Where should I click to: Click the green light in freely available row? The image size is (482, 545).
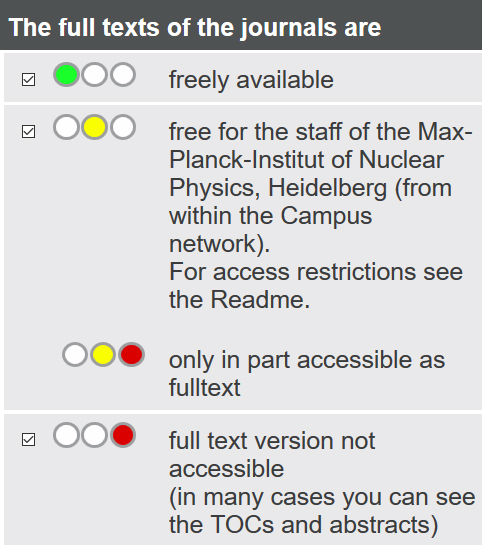click(x=66, y=74)
